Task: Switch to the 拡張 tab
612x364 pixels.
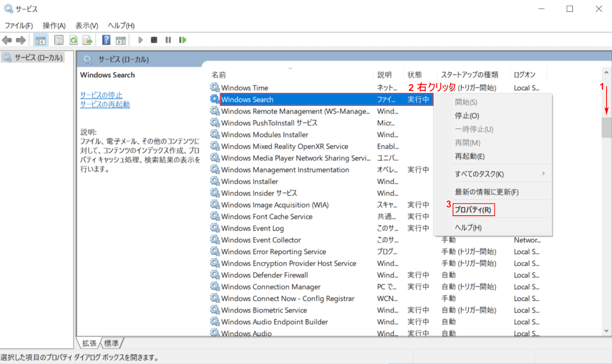Action: pyautogui.click(x=88, y=343)
